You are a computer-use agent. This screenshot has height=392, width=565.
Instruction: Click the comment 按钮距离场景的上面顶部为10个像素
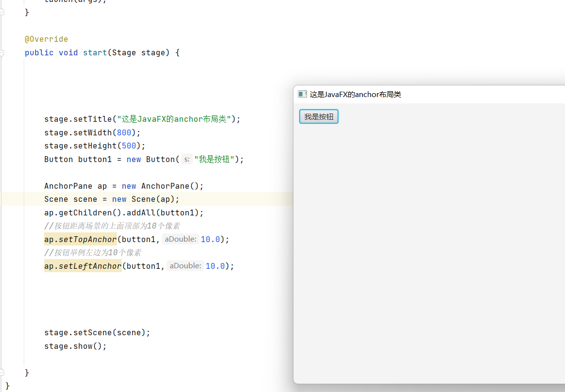tap(112, 226)
